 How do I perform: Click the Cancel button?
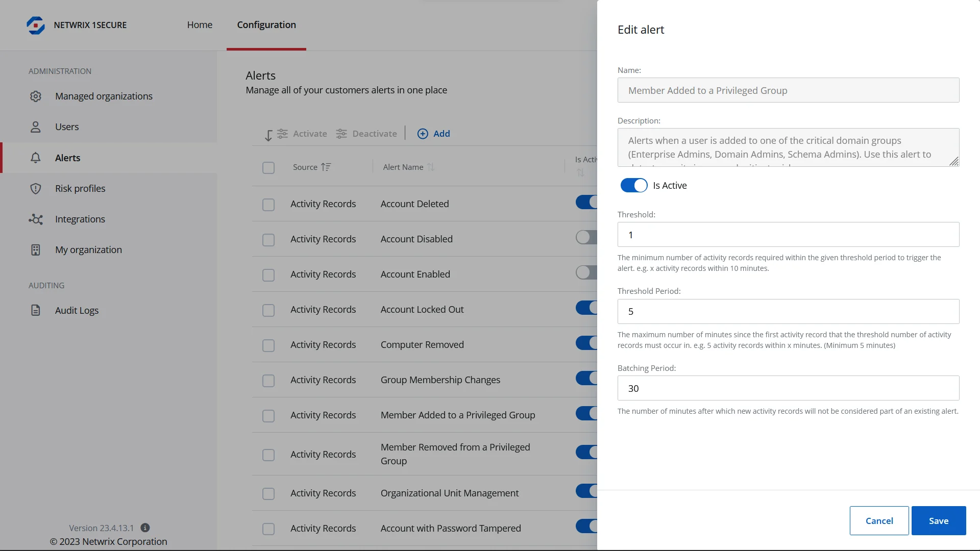[x=879, y=520]
